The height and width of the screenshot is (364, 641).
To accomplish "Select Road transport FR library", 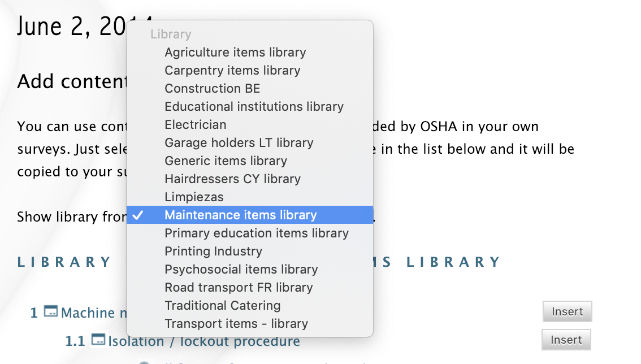I will (239, 288).
